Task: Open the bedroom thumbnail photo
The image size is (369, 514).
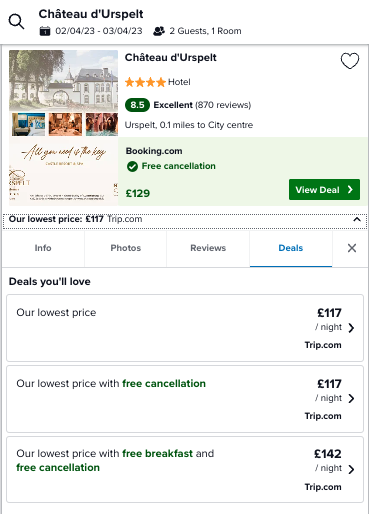Action: [28, 124]
